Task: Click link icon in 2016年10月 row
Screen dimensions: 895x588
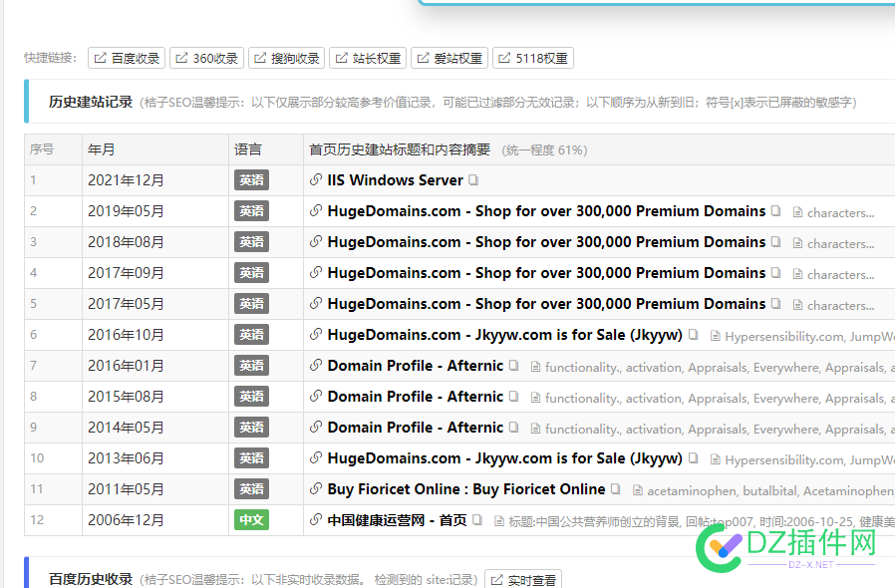Action: 316,334
